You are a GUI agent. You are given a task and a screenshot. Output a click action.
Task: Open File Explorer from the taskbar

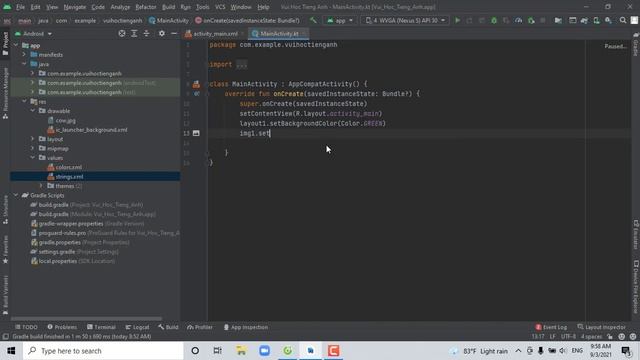coord(241,351)
